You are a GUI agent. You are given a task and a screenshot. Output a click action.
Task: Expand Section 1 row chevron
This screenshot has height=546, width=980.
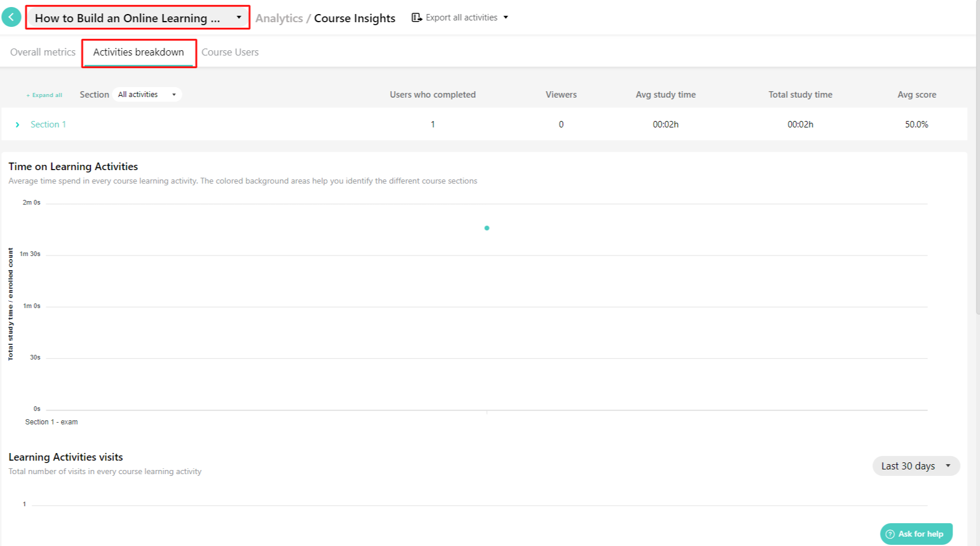tap(18, 125)
